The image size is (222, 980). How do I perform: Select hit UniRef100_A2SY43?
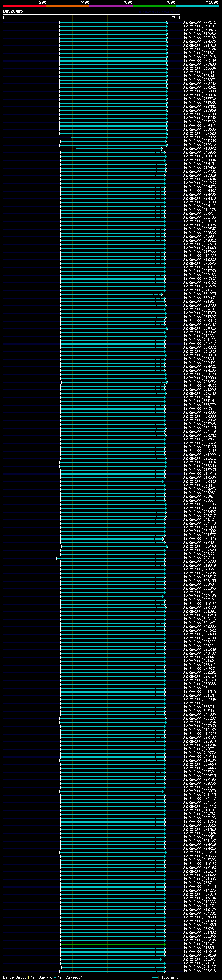199,546
